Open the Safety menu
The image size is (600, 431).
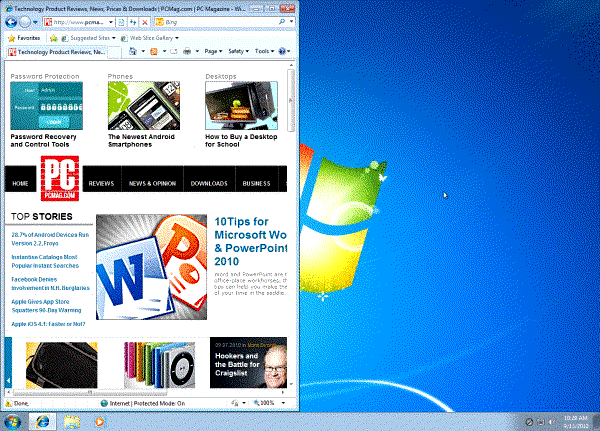click(237, 51)
